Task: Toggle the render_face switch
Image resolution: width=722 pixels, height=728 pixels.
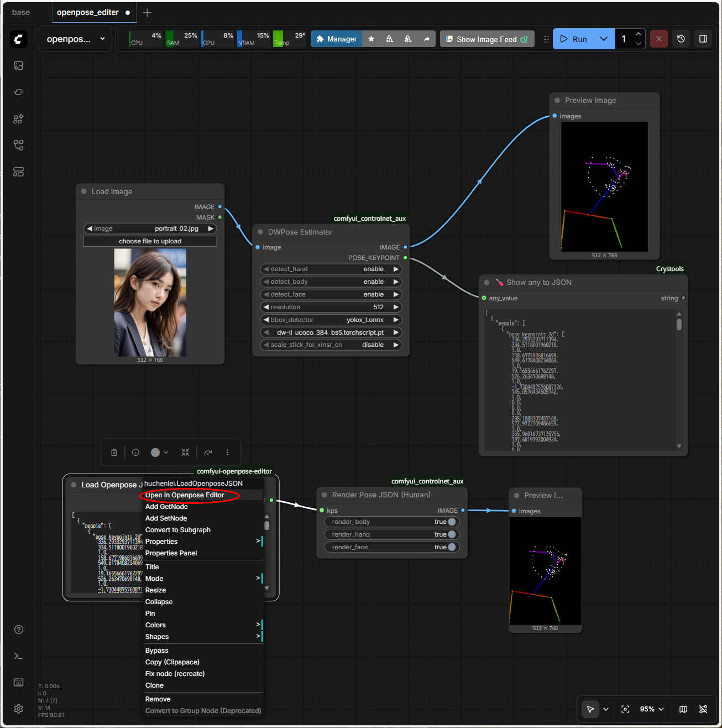Action: point(451,547)
